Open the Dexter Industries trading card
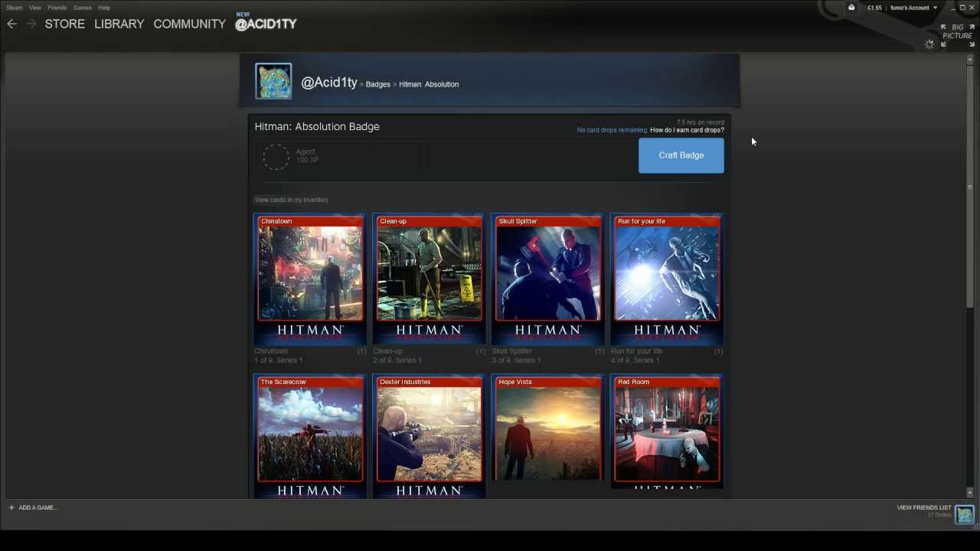 (429, 436)
